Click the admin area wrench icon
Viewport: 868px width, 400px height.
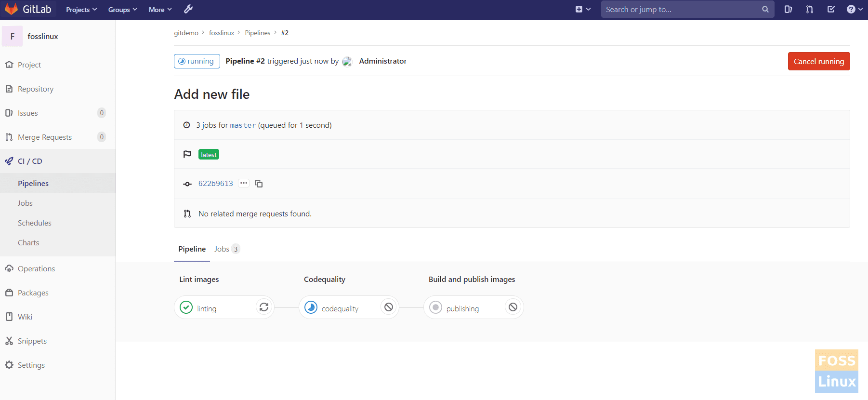[x=188, y=9]
